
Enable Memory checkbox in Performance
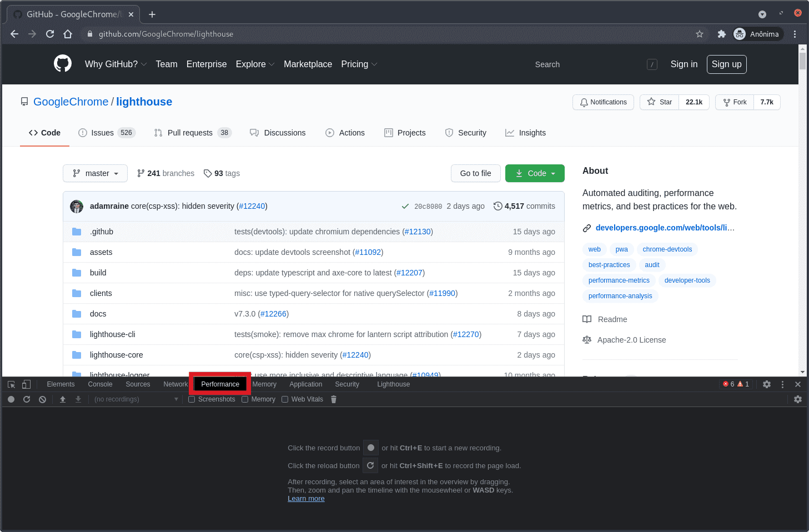point(245,399)
